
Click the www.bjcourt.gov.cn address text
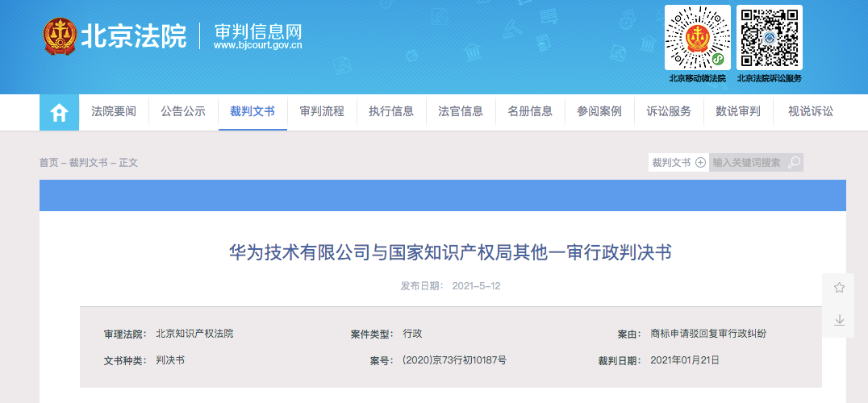(257, 45)
